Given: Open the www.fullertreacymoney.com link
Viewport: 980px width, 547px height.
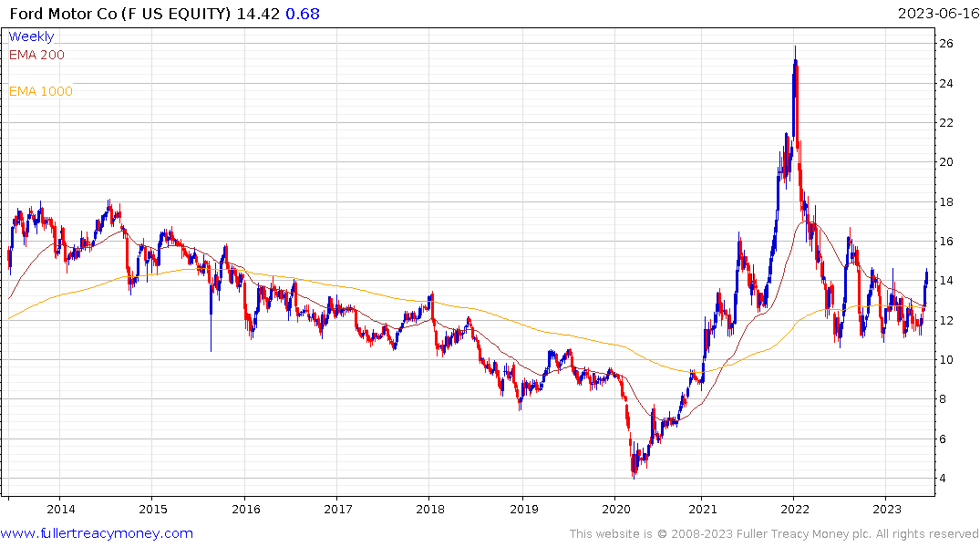Looking at the screenshot, I should (97, 533).
